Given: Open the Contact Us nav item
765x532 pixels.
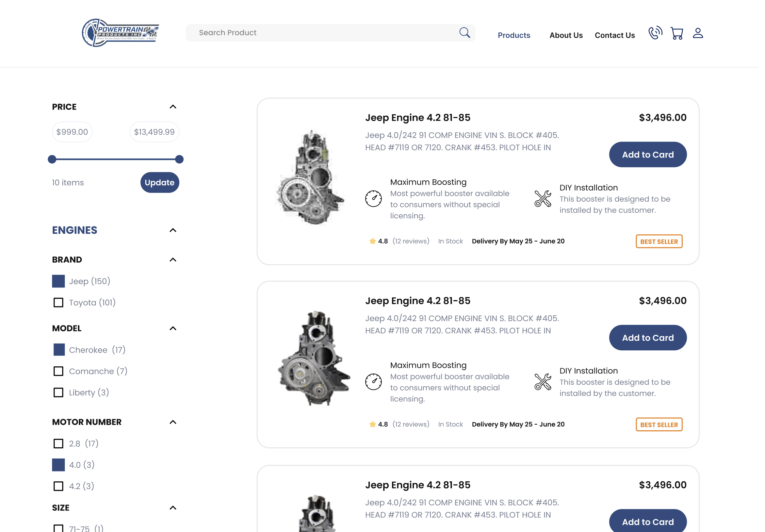Looking at the screenshot, I should tap(615, 35).
